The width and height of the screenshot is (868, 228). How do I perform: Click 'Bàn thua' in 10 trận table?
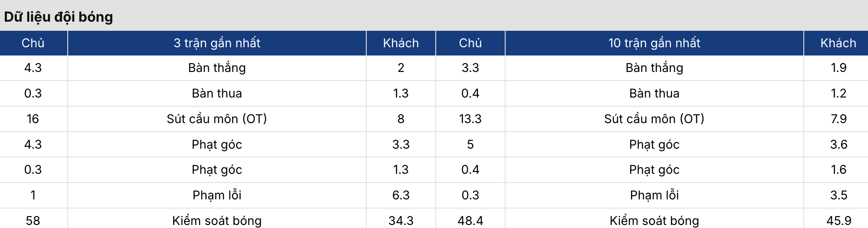[654, 93]
